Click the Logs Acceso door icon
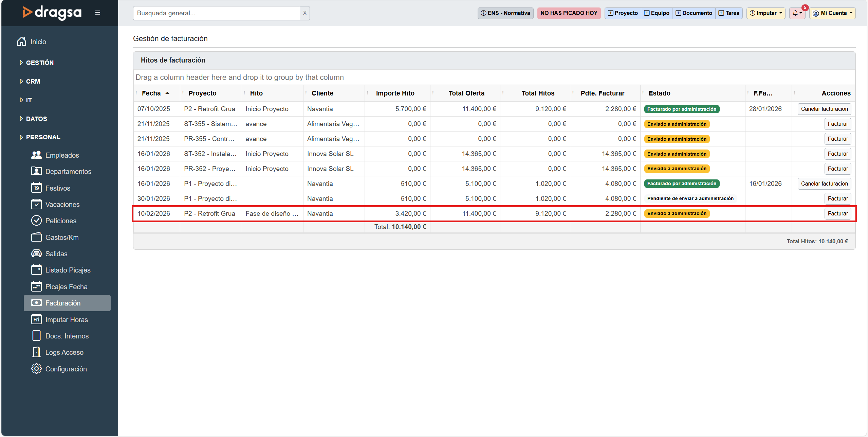This screenshot has height=437, width=868. 36,352
